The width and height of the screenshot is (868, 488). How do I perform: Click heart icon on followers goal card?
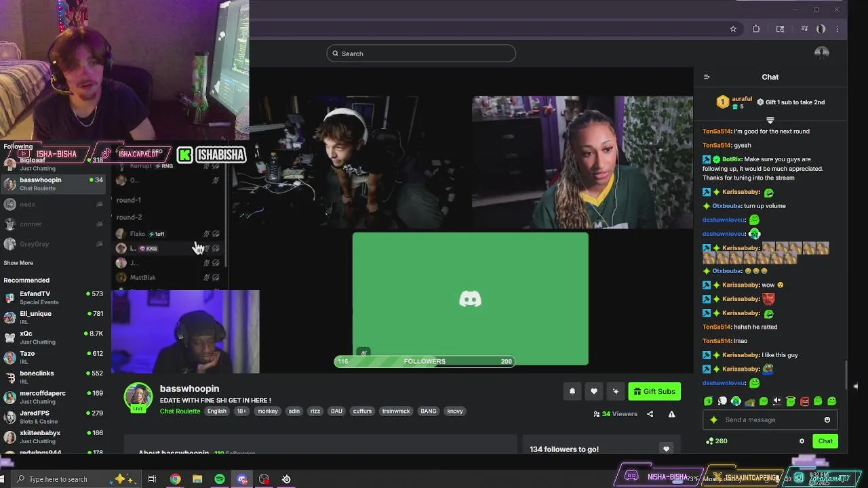(666, 449)
